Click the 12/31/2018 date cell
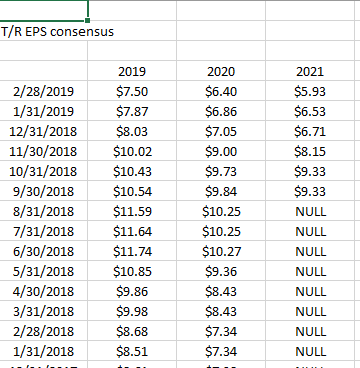 [x=44, y=131]
